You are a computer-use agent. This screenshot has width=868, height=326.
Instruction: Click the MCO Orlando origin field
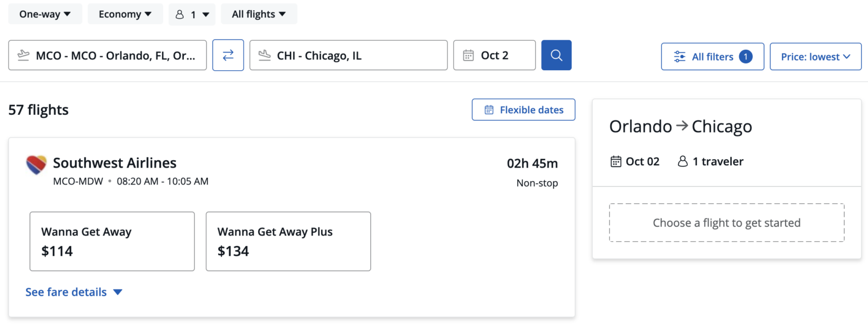coord(116,55)
